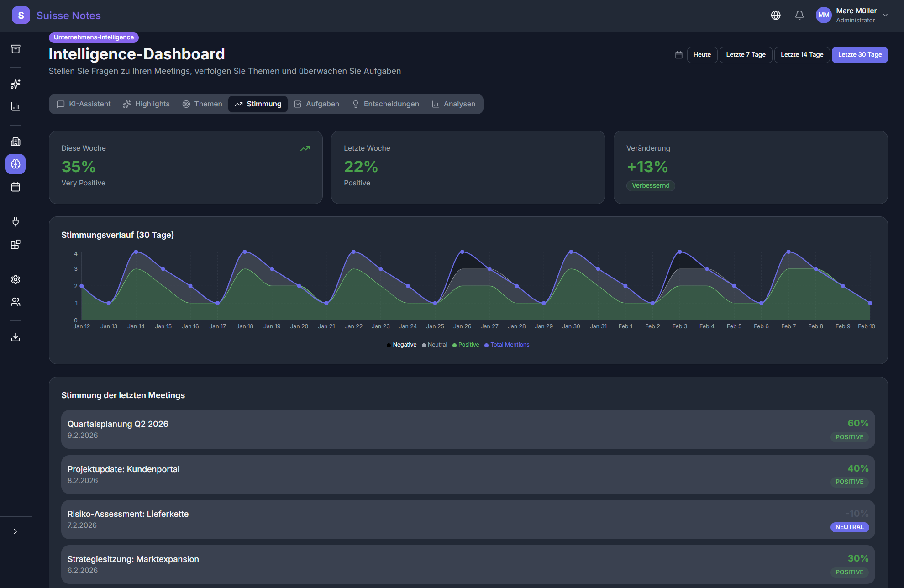
Task: Click the gray Neutral legend color dot
Action: pyautogui.click(x=424, y=345)
